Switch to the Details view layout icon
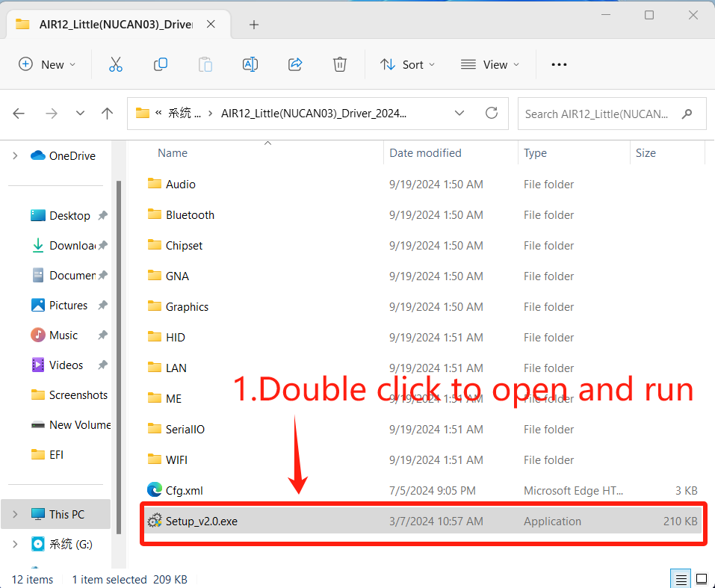 [680, 579]
